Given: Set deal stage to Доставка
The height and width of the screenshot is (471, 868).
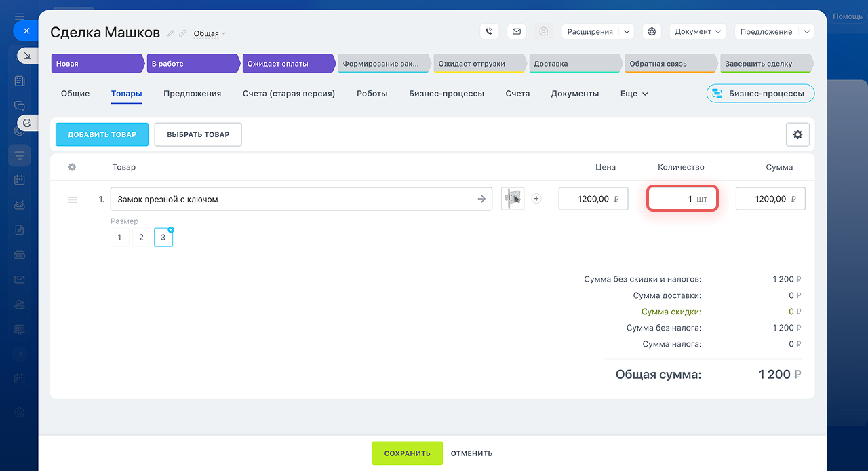Looking at the screenshot, I should 573,64.
